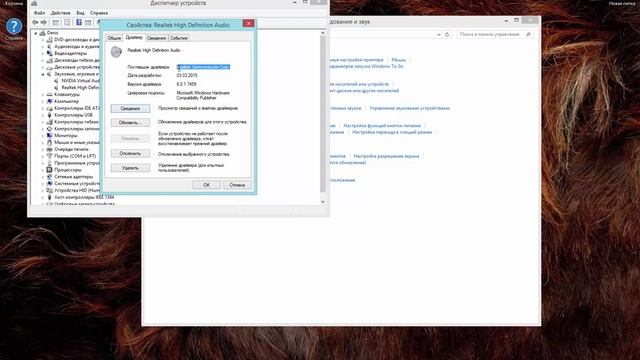The image size is (640, 360).
Task: Click the Сетевые адаптеры network icon
Action: pos(49,177)
